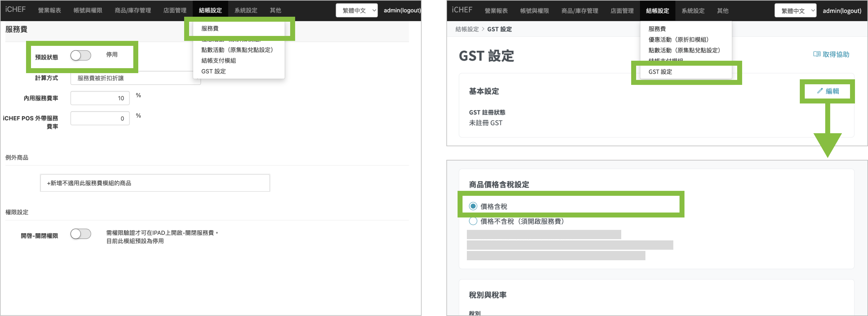Click the 結帳設定 breadcrumb link
Screen dimensions: 868x316
pyautogui.click(x=467, y=29)
